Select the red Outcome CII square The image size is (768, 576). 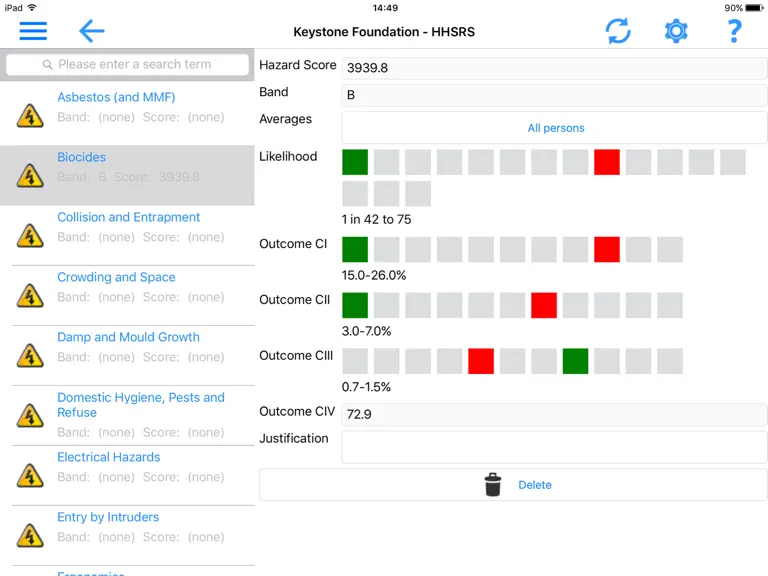(544, 305)
